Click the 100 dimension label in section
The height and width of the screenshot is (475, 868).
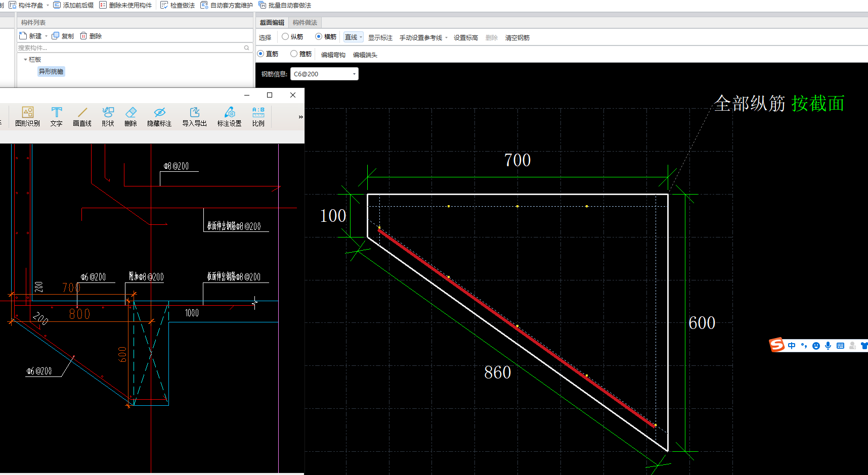click(333, 216)
